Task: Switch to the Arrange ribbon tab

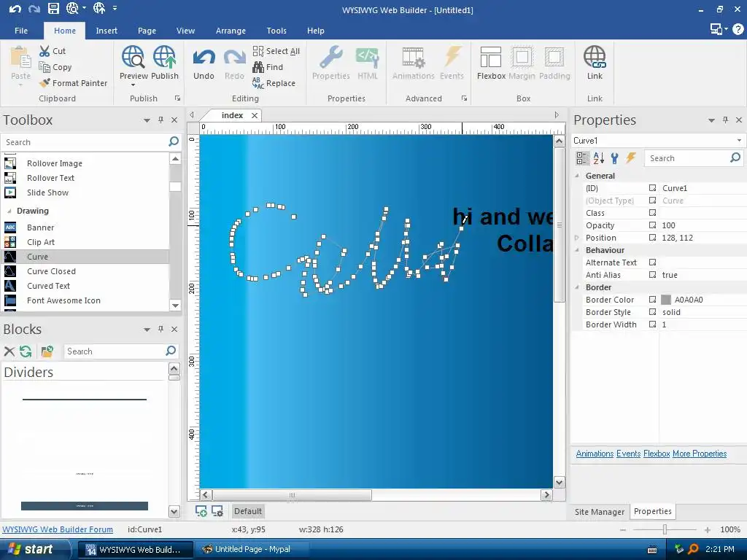Action: [231, 31]
